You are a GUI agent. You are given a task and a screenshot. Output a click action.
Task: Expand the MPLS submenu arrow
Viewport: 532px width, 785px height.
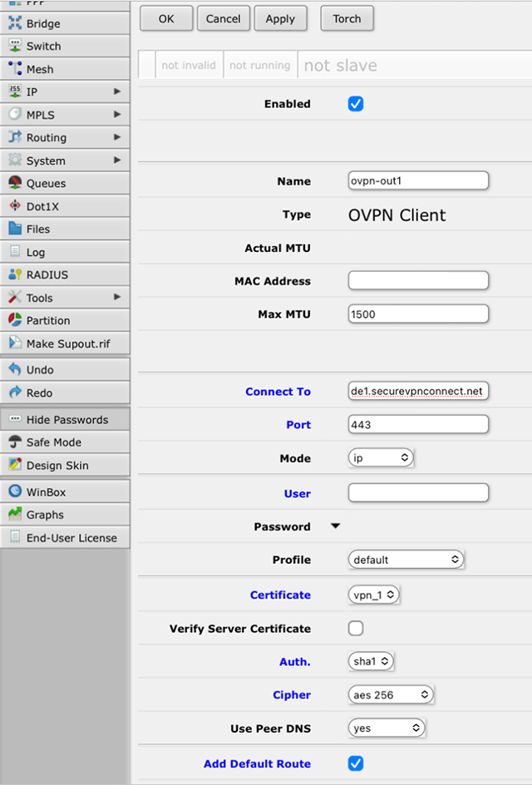[117, 114]
